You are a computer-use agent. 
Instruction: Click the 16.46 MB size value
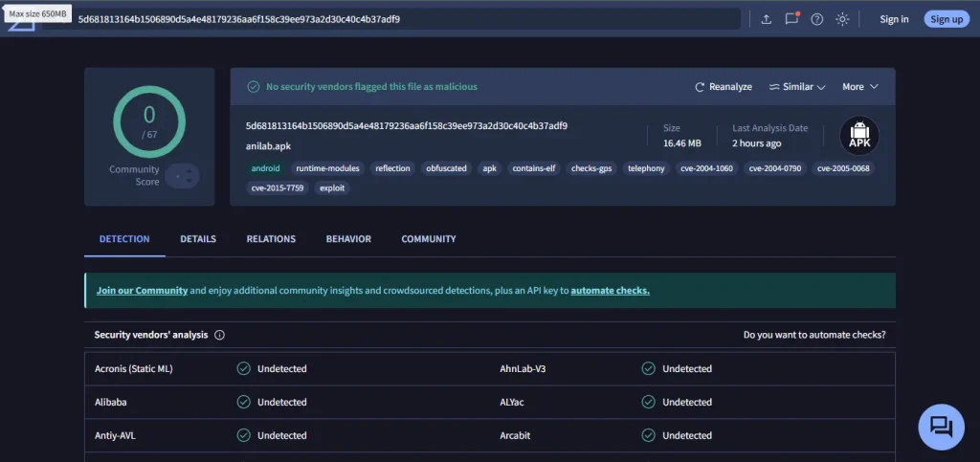681,143
